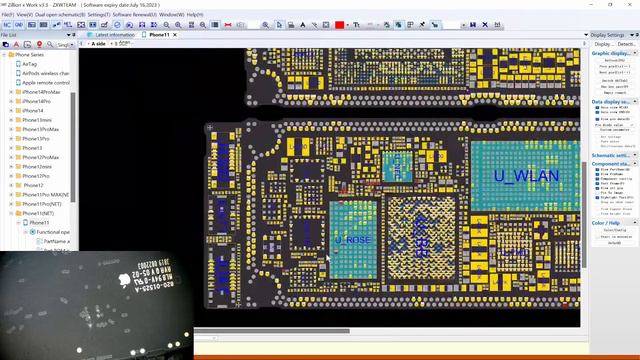
Task: Click the X delete icon in toolbar
Action: pos(485,25)
